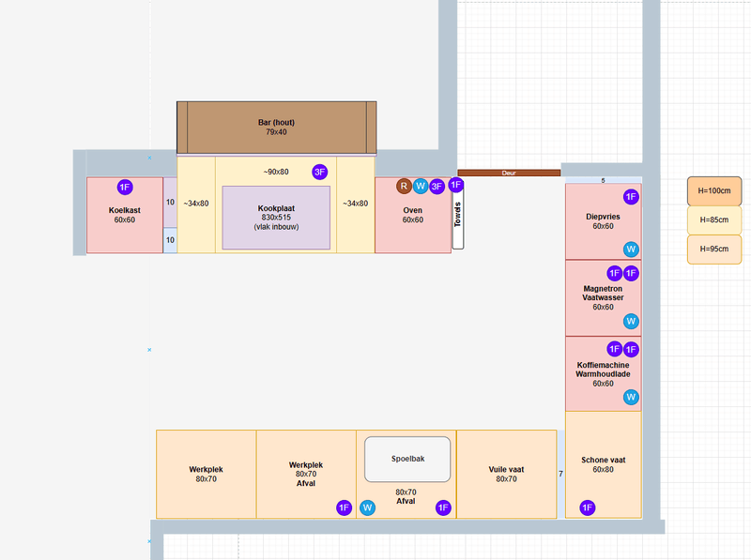Image resolution: width=751 pixels, height=560 pixels.
Task: Click the 1F badge on Werkplek Afval
Action: click(x=344, y=507)
